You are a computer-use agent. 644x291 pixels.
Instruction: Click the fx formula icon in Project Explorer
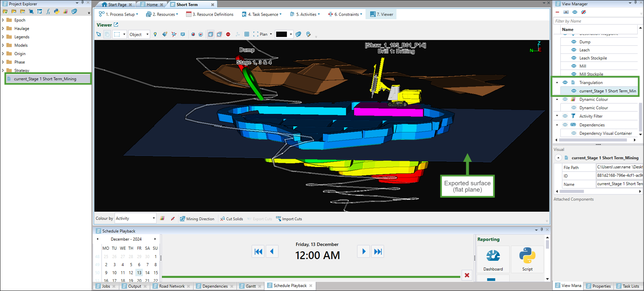[48, 11]
